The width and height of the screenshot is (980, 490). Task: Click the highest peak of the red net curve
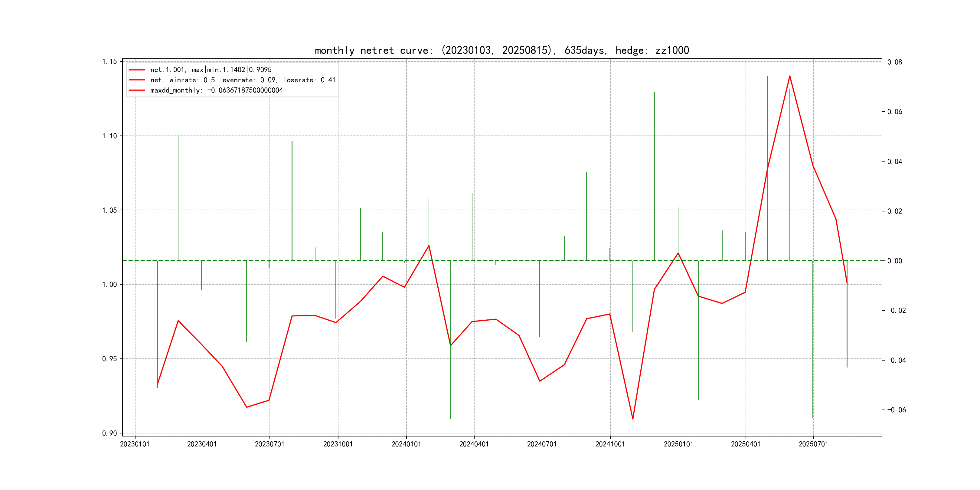(x=789, y=76)
